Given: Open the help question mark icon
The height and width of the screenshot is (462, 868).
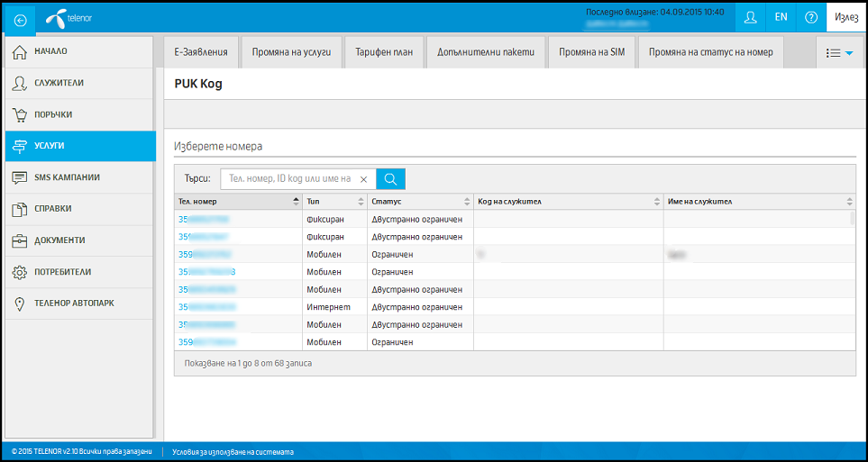Looking at the screenshot, I should click(x=811, y=17).
